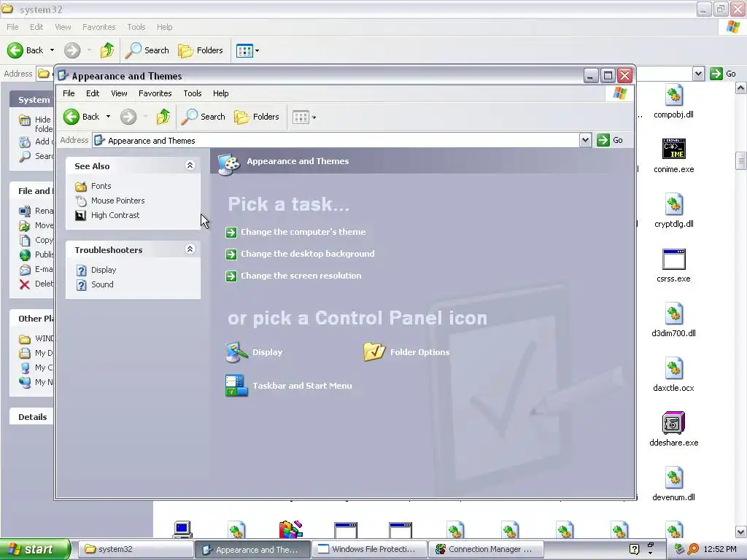747x560 pixels.
Task: Open the Display troubleshooter
Action: (104, 270)
